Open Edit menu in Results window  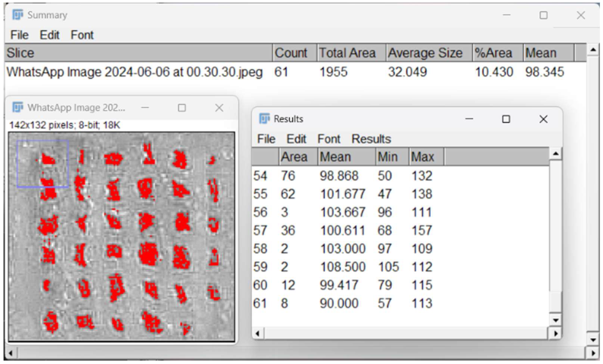pyautogui.click(x=296, y=139)
